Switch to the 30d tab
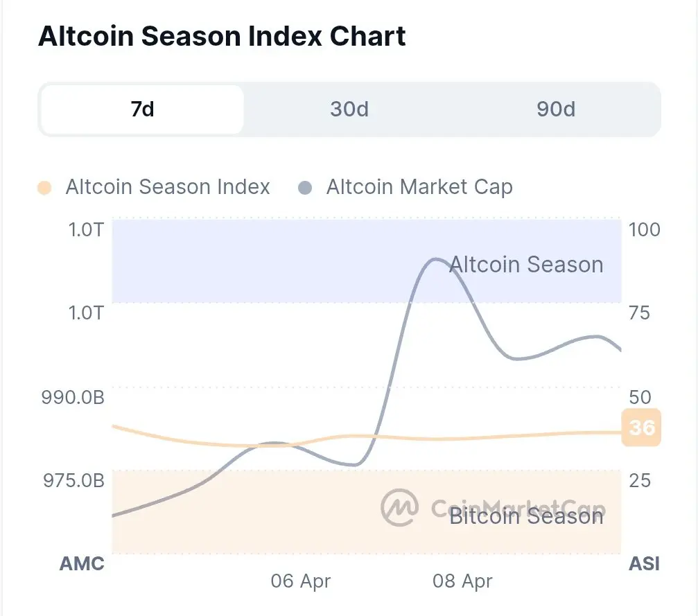The height and width of the screenshot is (616, 698). (x=349, y=109)
